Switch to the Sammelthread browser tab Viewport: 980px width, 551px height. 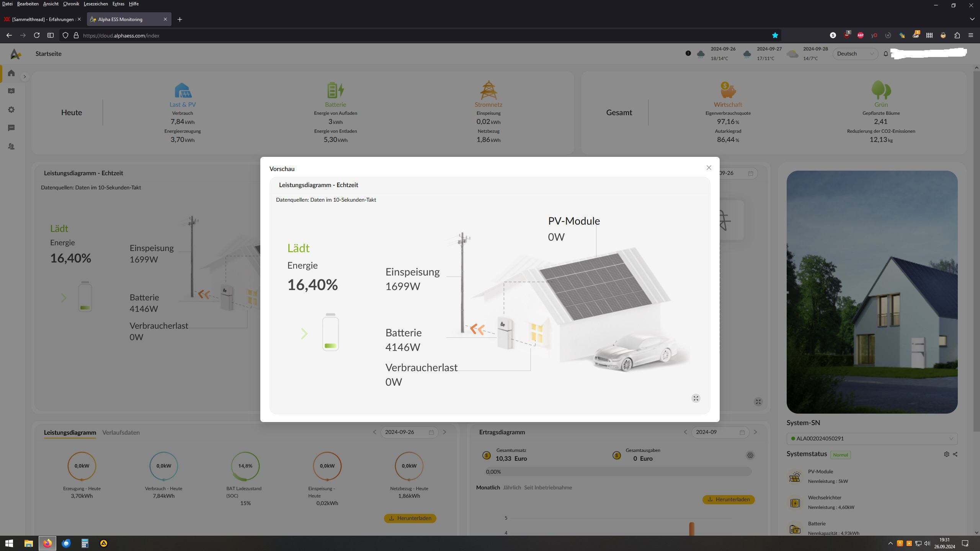click(x=43, y=19)
